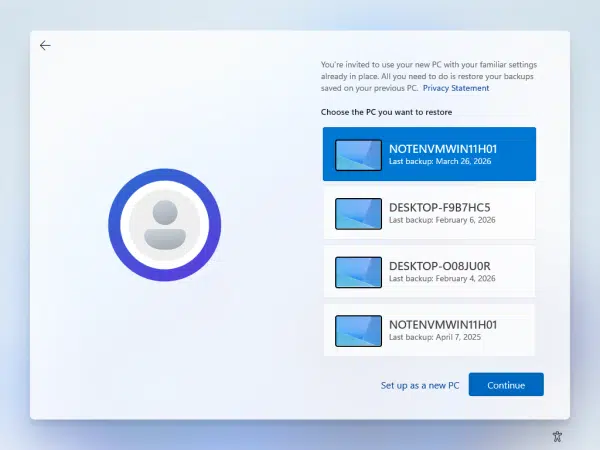Select the NOTENVMWIN11H01 April 7, 2025 backup
Image resolution: width=600 pixels, height=450 pixels.
tap(429, 330)
